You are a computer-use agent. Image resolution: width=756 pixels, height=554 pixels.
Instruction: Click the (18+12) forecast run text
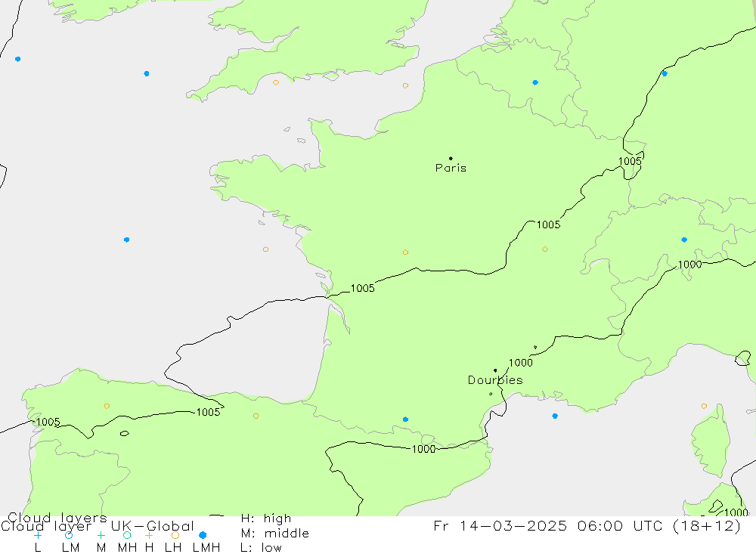pos(706,525)
